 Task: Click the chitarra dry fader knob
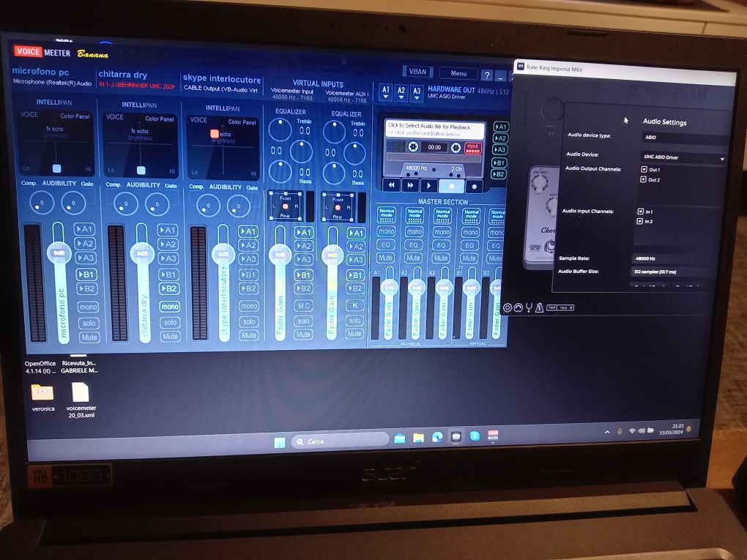142,253
